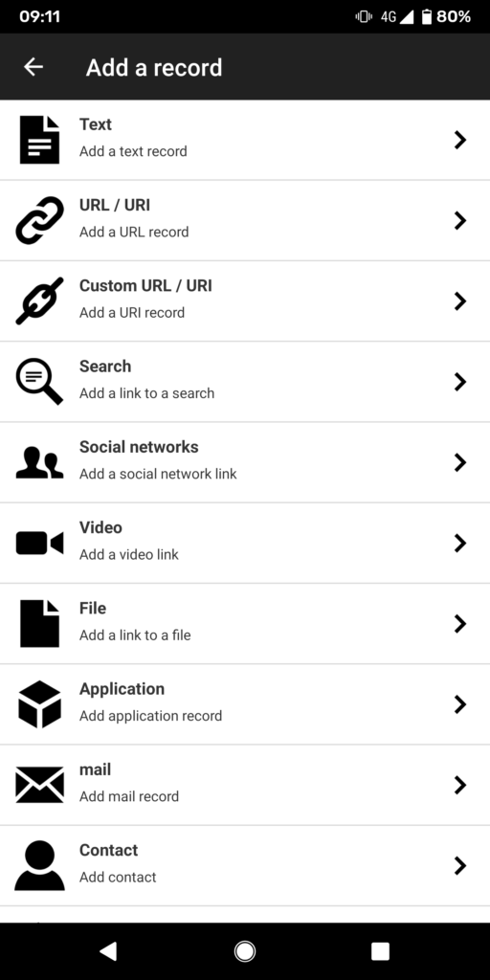Choose the 'Add a video link' item
Screen dimensions: 490x980
129,554
